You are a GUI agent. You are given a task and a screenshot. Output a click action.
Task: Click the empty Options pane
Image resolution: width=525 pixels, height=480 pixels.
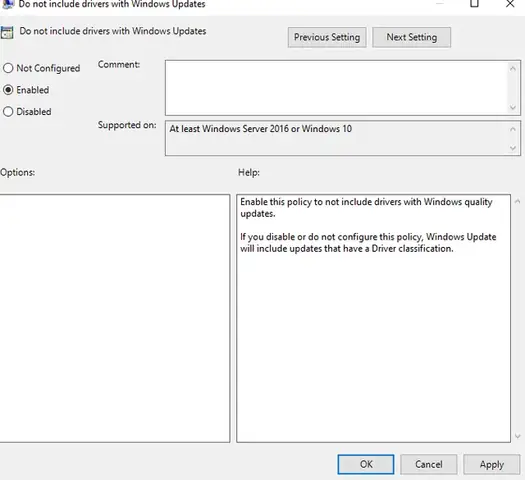(x=115, y=318)
